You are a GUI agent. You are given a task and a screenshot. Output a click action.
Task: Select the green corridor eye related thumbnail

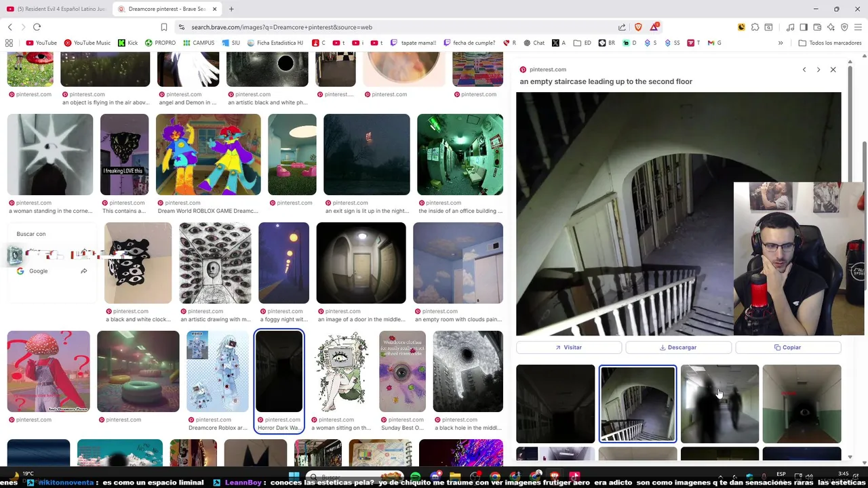tap(802, 404)
